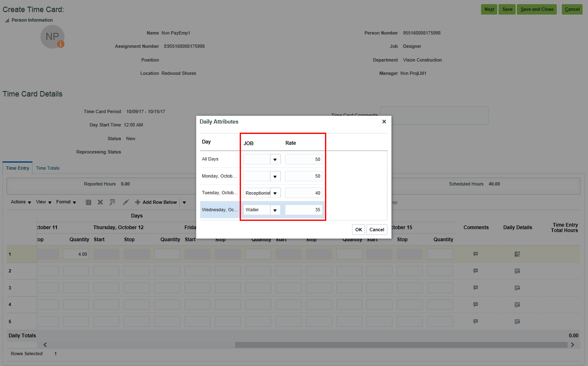Open Daily Details icon for row 1
The height and width of the screenshot is (366, 588).
517,254
